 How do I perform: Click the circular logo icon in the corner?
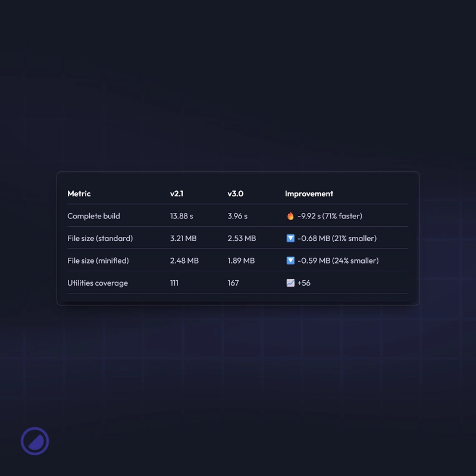(35, 441)
